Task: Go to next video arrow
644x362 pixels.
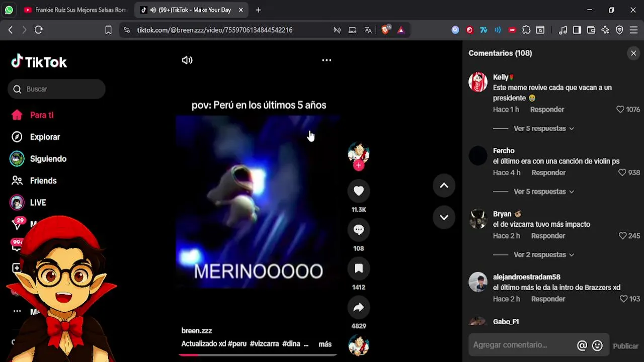Action: 444,217
